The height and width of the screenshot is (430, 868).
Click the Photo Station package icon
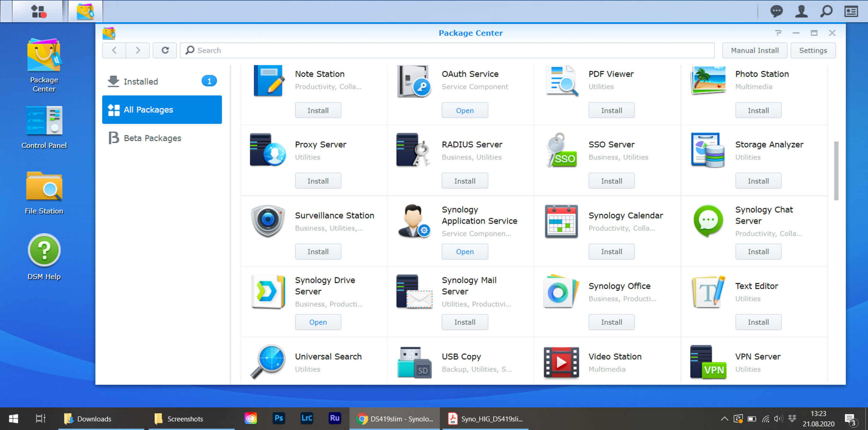tap(708, 81)
